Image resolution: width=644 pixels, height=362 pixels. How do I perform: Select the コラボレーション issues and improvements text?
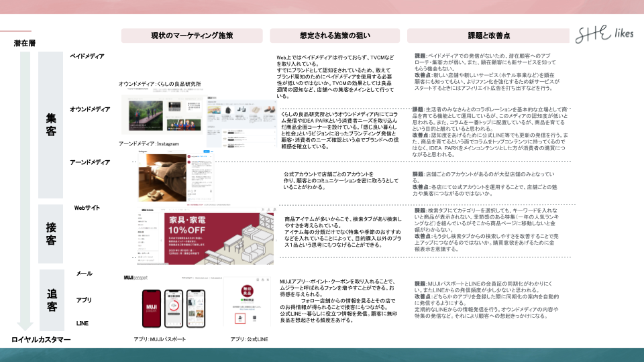(x=490, y=132)
